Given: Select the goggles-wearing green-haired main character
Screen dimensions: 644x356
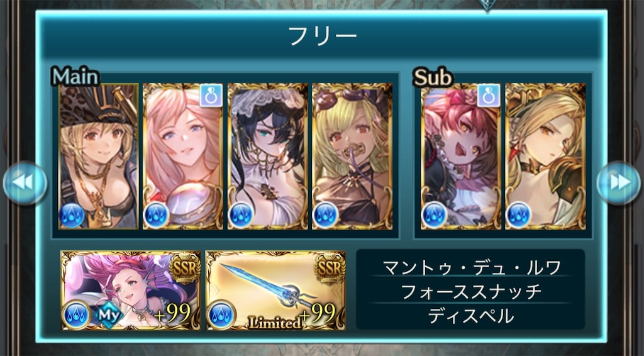Looking at the screenshot, I should [x=352, y=156].
